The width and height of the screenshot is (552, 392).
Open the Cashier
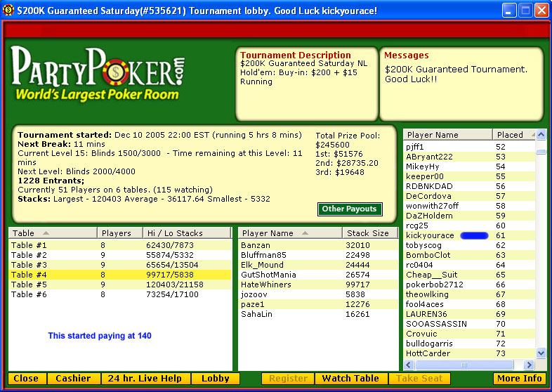coord(73,379)
